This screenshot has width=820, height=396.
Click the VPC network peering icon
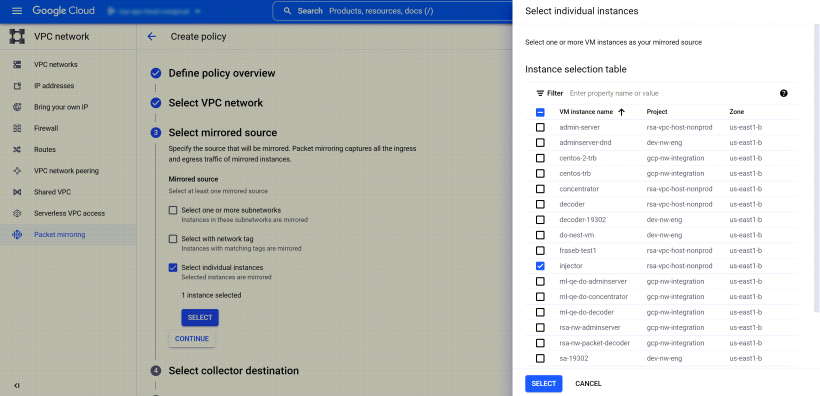click(x=17, y=171)
